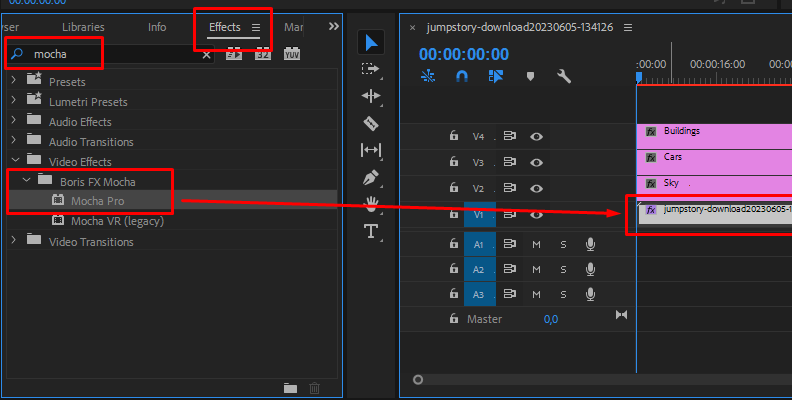The height and width of the screenshot is (400, 792).
Task: Open the Effects panel menu
Action: [256, 27]
